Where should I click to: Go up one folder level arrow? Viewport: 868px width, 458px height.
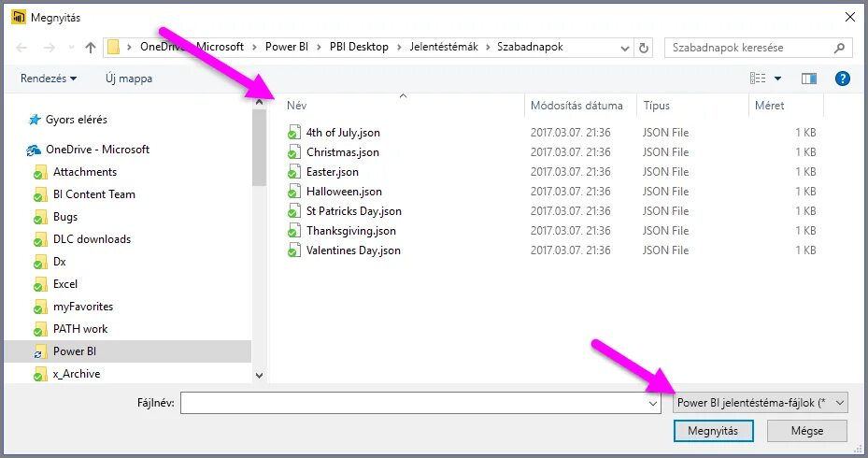coord(91,48)
